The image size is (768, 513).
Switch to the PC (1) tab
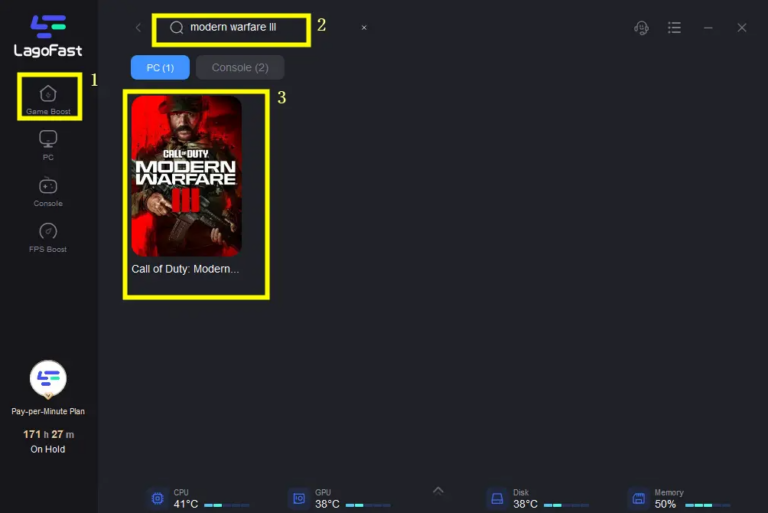pyautogui.click(x=160, y=67)
